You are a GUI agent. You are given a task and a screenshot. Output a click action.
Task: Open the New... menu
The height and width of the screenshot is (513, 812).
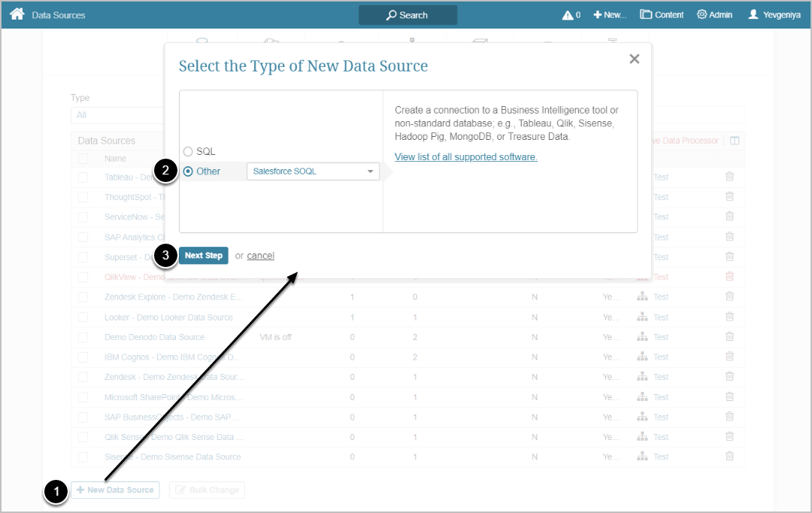coord(610,15)
